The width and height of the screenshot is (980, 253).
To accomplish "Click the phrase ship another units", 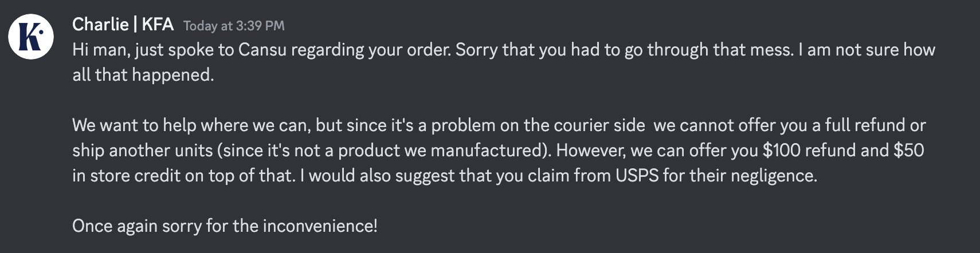I will 143,151.
